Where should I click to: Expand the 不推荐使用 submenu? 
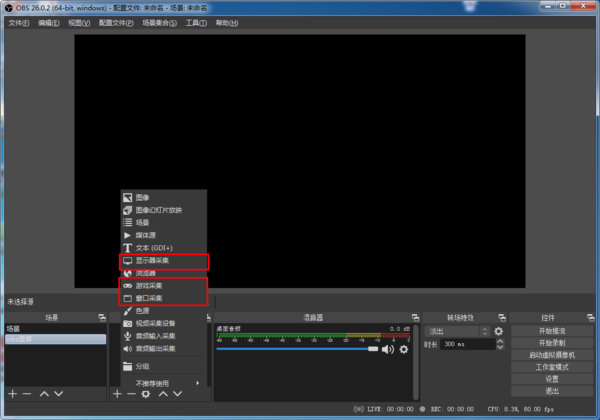165,383
